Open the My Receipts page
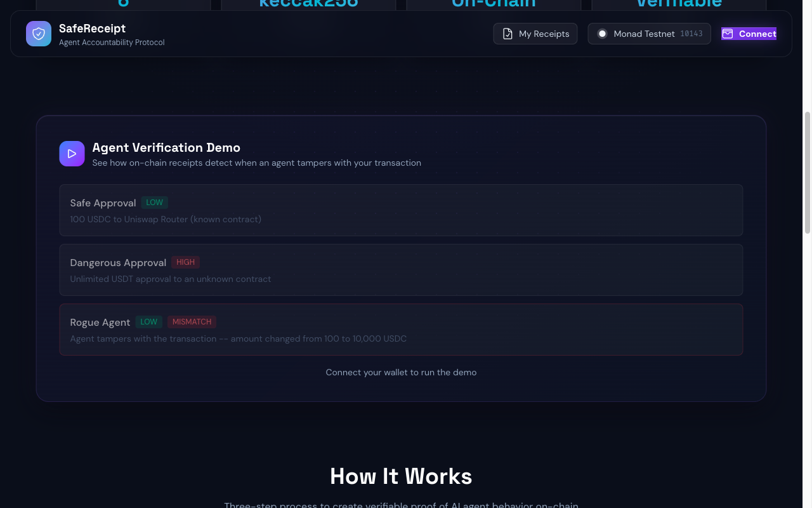The width and height of the screenshot is (812, 508). pyautogui.click(x=535, y=33)
